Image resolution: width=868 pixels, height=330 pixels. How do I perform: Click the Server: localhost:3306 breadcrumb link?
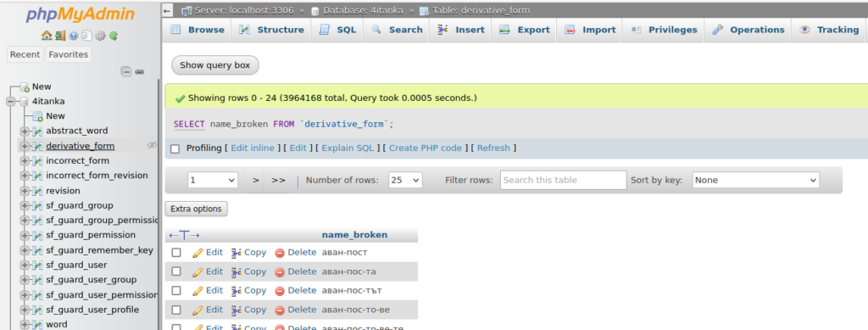click(x=243, y=10)
